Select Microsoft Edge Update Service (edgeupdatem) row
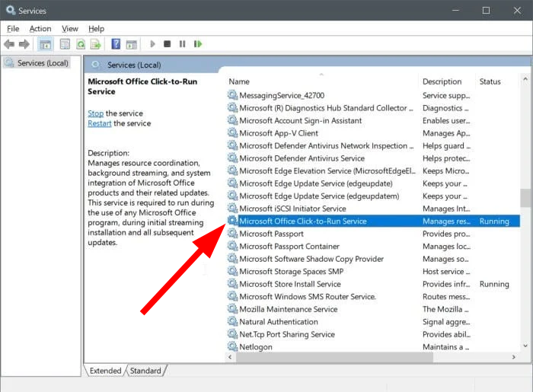Screen dimensions: 533x392 pos(373,196)
